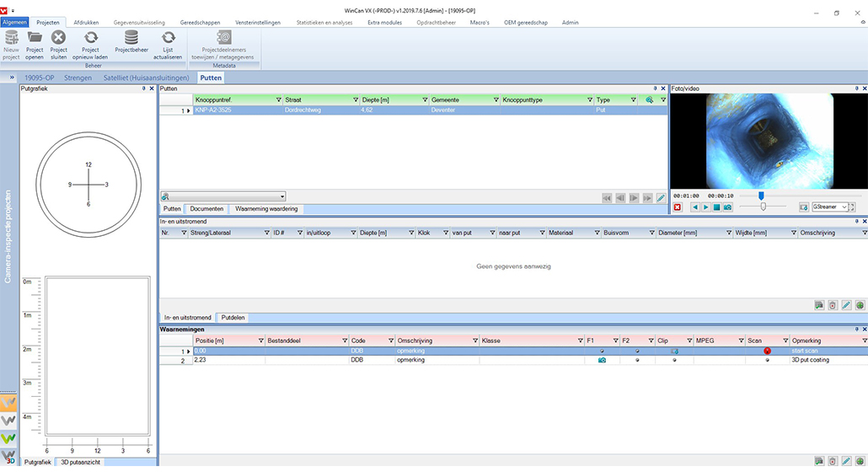Click '3D put coating' remark cell
The height and width of the screenshot is (472, 868).
(810, 360)
